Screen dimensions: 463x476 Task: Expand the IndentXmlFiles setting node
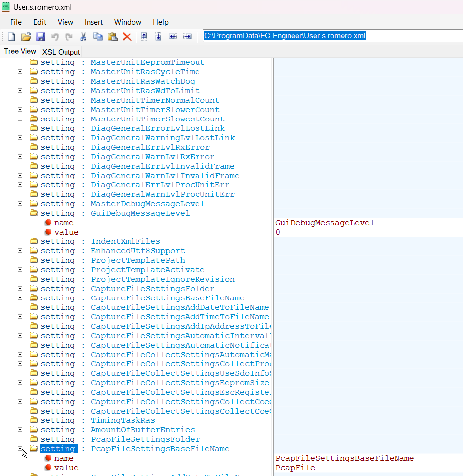pyautogui.click(x=20, y=241)
